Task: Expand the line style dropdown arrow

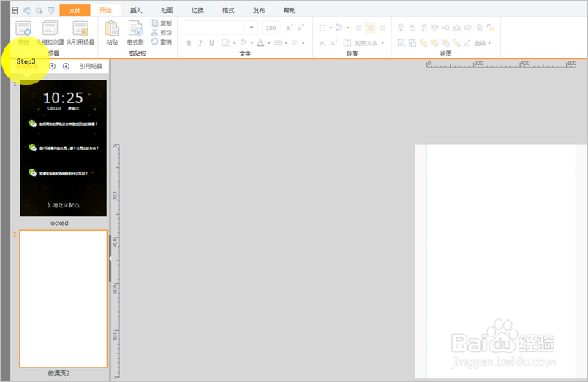Action: 286,43
